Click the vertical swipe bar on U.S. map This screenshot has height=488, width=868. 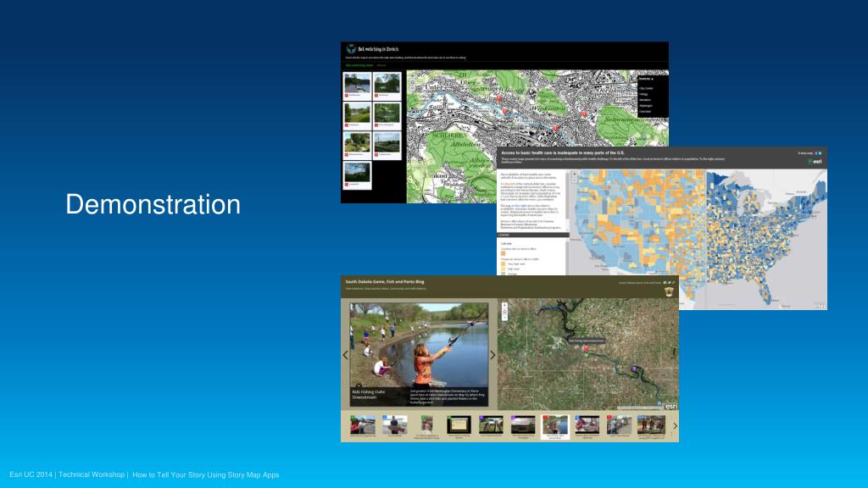tap(706, 238)
